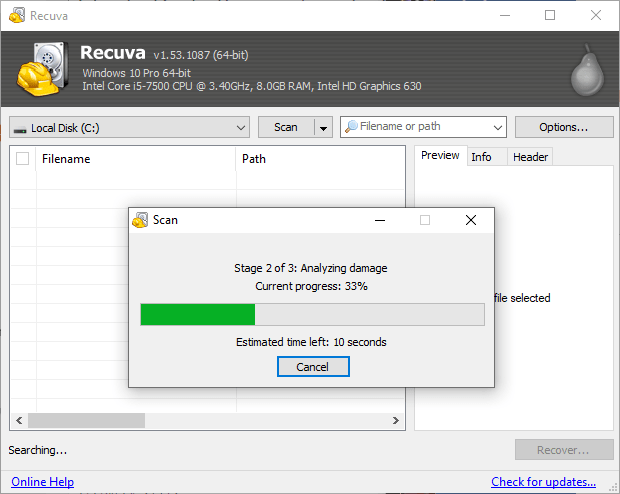Click in the Filename or path field

click(x=423, y=127)
